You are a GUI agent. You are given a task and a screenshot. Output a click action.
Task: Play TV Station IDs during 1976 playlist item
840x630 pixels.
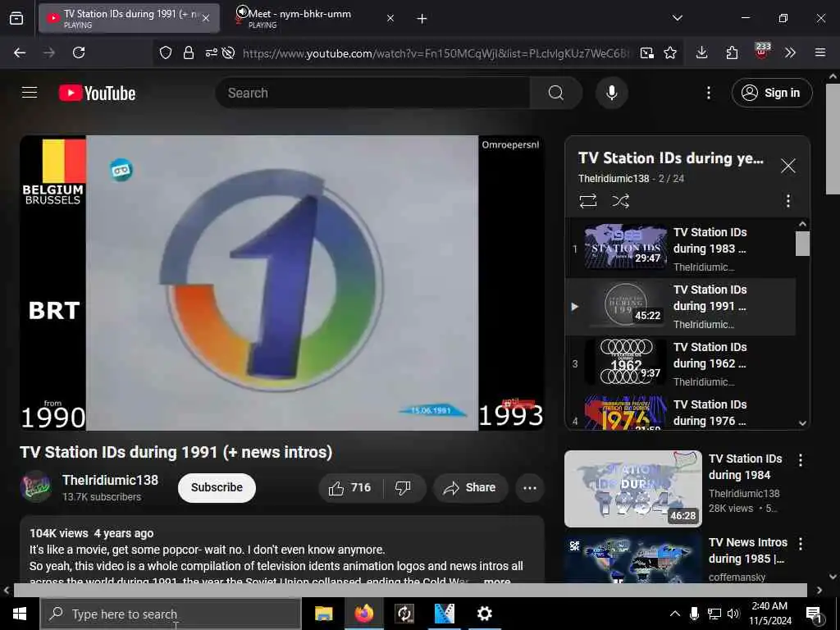click(x=680, y=412)
